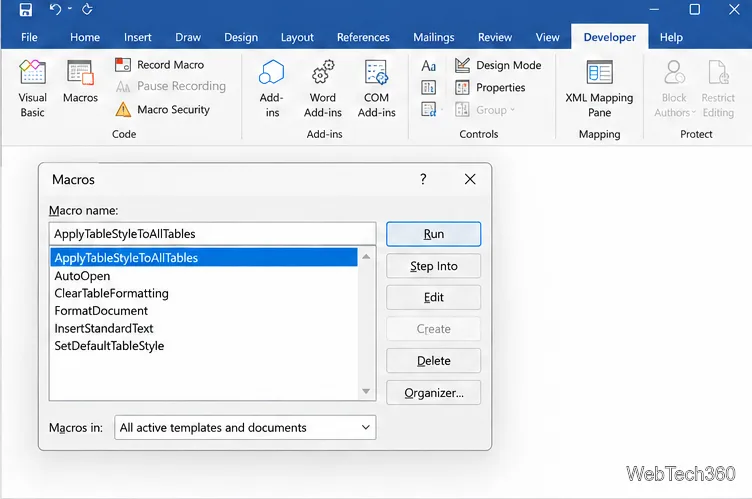Insert Rich Text content control (Aa)
This screenshot has width=752, height=499.
[x=428, y=66]
